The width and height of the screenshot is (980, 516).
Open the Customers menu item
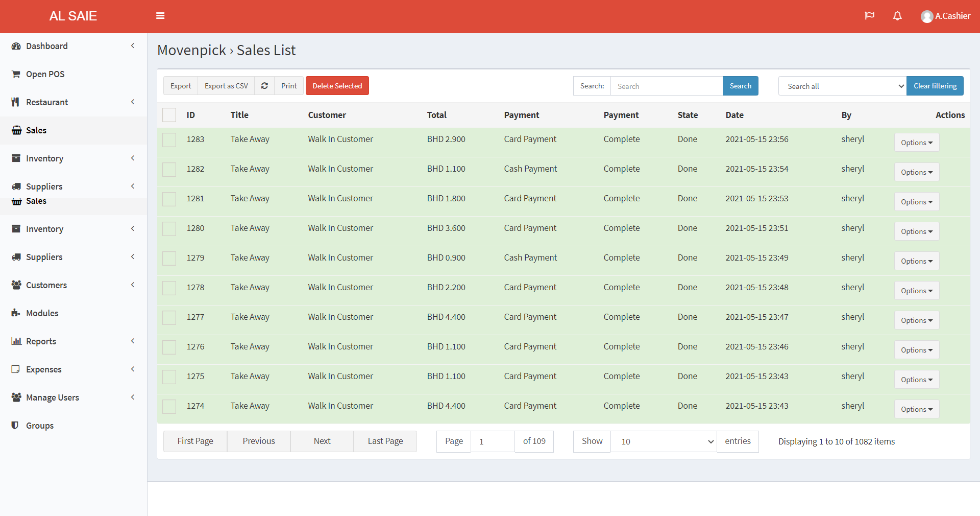(73, 285)
